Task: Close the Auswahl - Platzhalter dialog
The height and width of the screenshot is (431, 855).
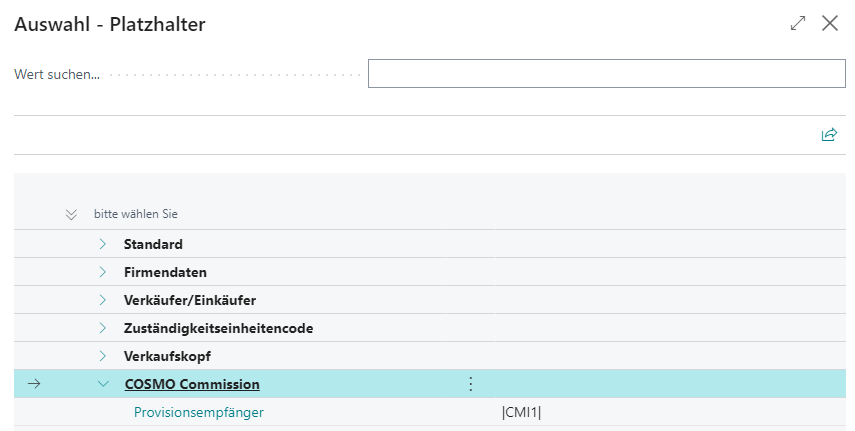Action: 829,23
